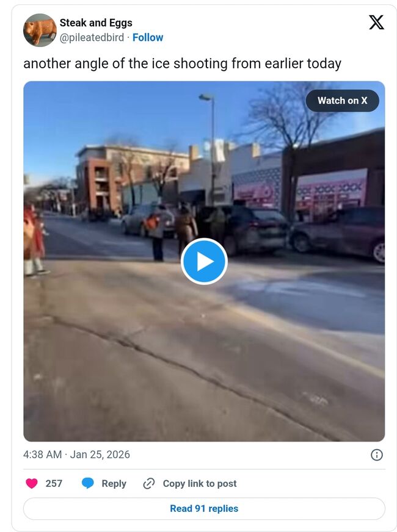This screenshot has height=532, width=397.
Task: Play the embedded video with the blue play button
Action: 204,261
